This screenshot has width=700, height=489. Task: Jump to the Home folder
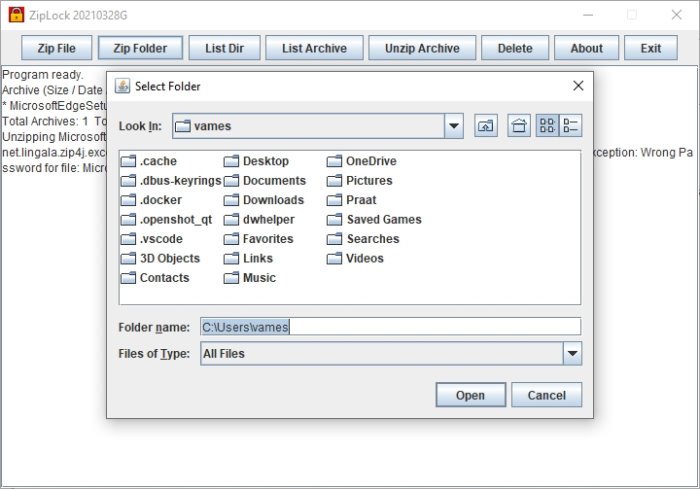tap(519, 126)
